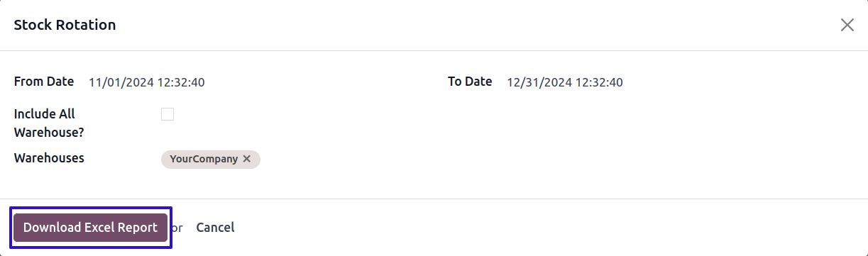Remove the YourCompany warehouse tag

pos(246,159)
